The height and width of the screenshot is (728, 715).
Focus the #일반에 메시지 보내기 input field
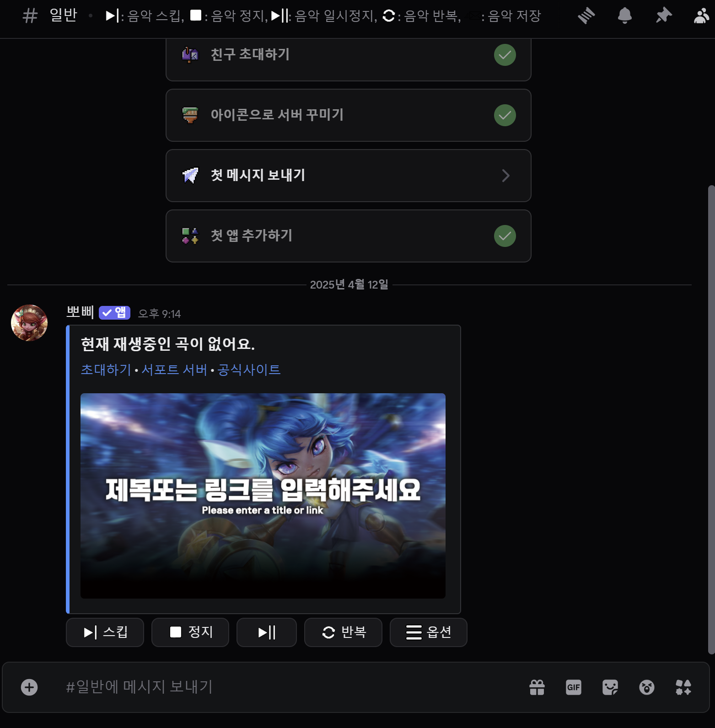pyautogui.click(x=293, y=687)
